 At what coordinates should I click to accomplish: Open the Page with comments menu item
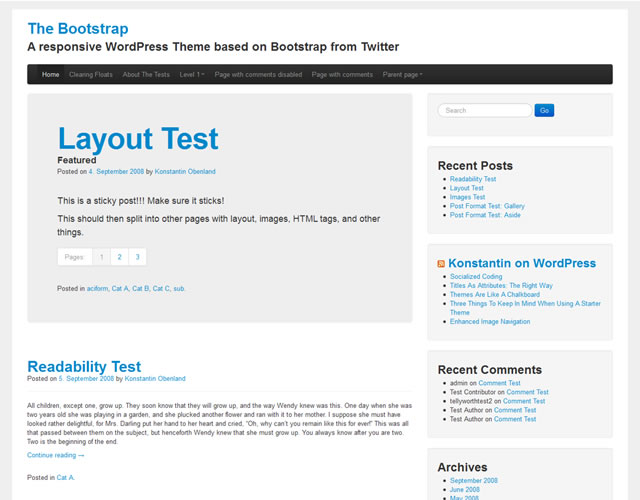[342, 75]
